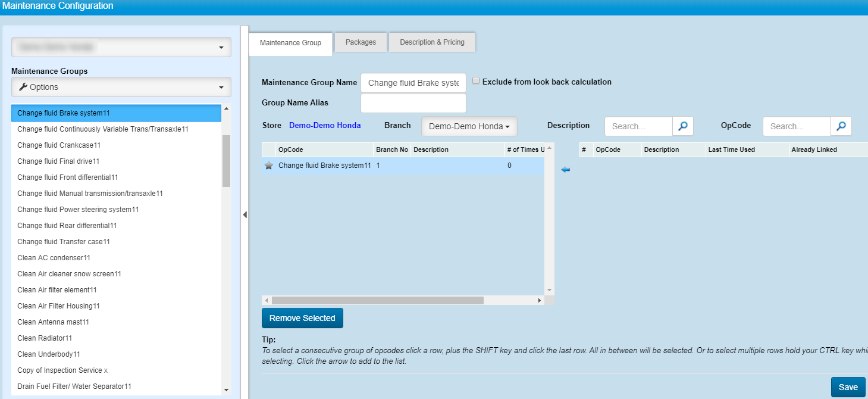
Task: Click the horizontal scrollbar under opcode grid
Action: point(377,301)
